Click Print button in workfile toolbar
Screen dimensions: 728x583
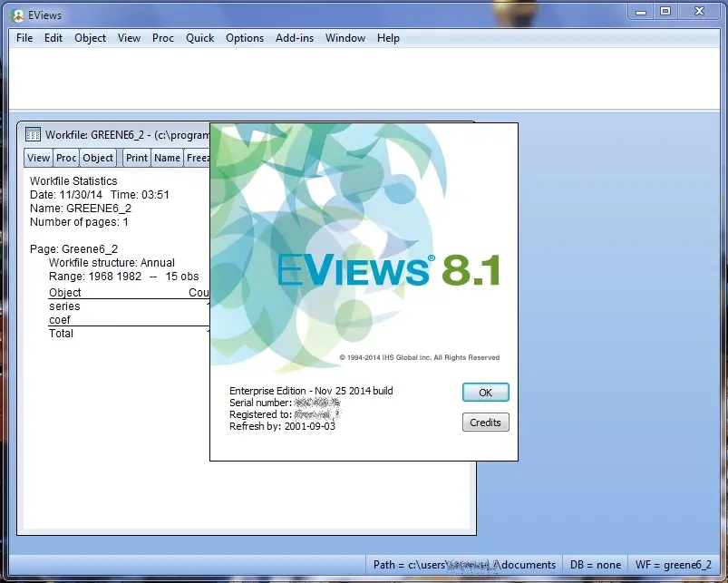tap(137, 158)
